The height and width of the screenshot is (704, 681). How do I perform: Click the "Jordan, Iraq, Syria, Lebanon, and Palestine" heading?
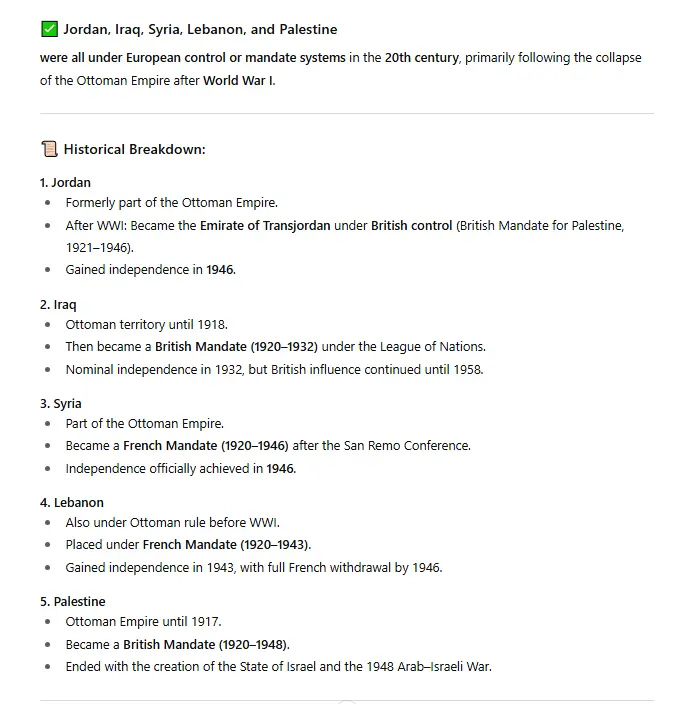click(200, 30)
